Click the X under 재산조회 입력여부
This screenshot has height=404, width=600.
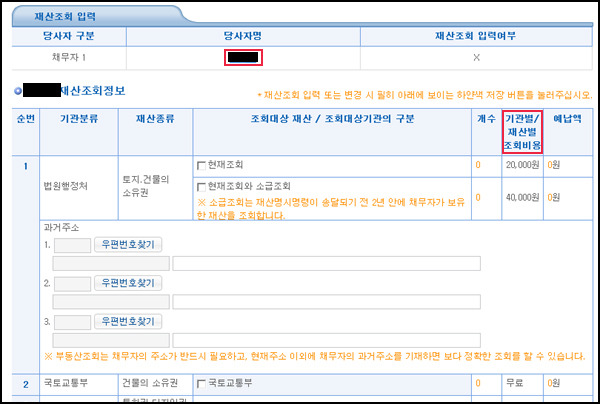pos(476,58)
